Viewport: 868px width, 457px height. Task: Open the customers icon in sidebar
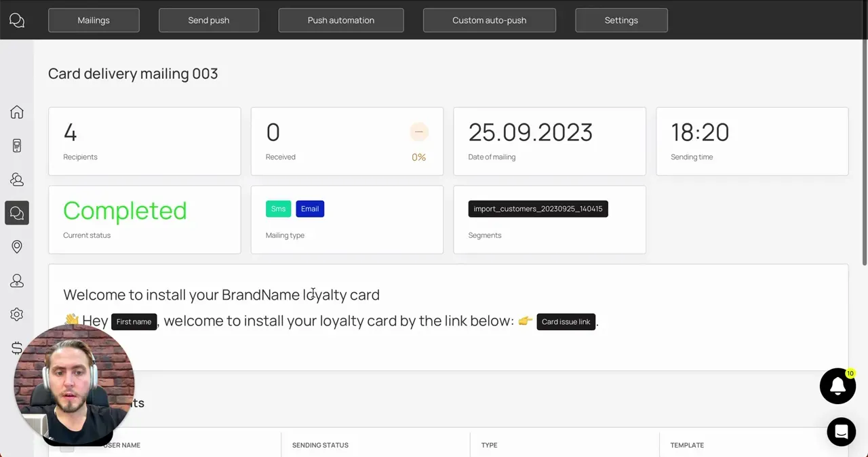click(x=17, y=180)
